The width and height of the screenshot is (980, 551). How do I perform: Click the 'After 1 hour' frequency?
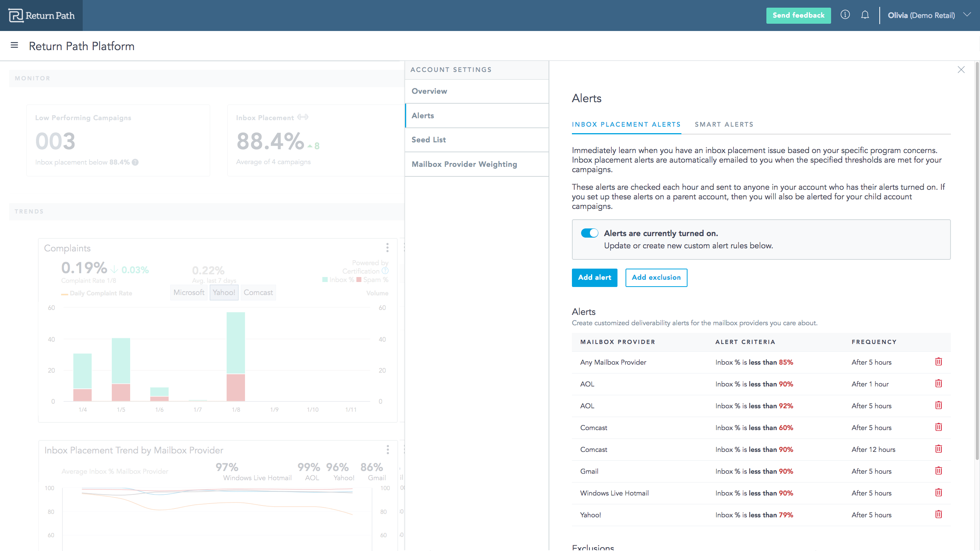click(x=870, y=384)
